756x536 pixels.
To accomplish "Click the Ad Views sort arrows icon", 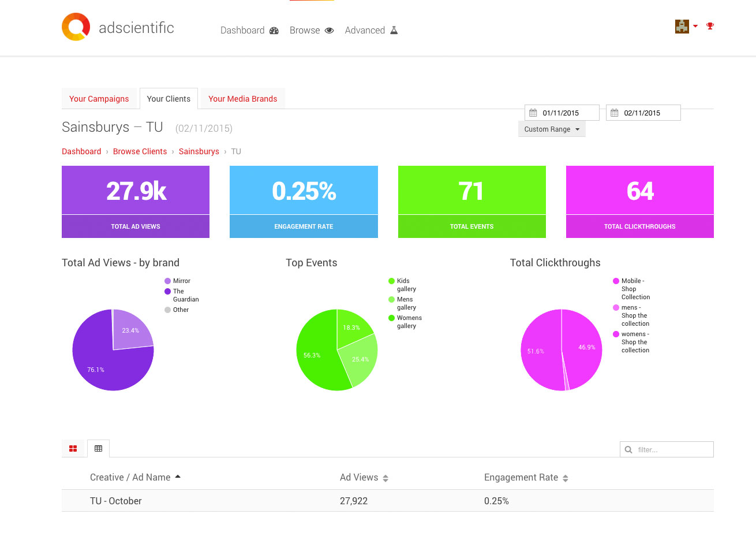I will [386, 478].
